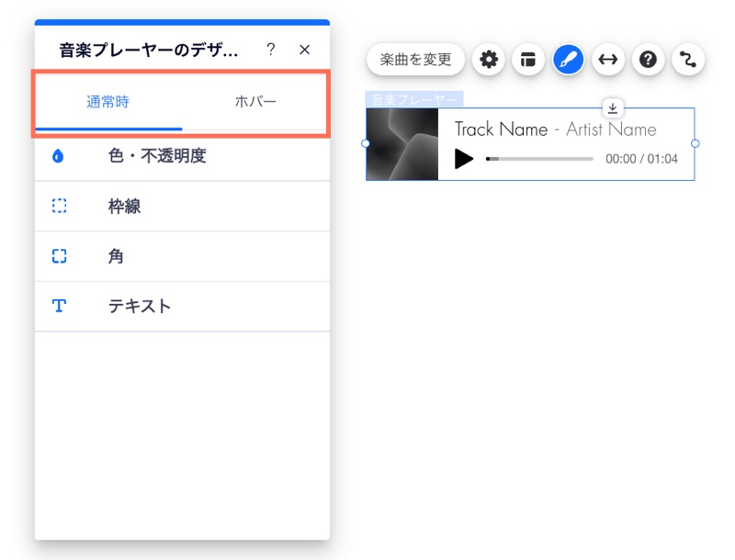Open the help icon in the floating toolbar
735x560 pixels.
(x=648, y=59)
